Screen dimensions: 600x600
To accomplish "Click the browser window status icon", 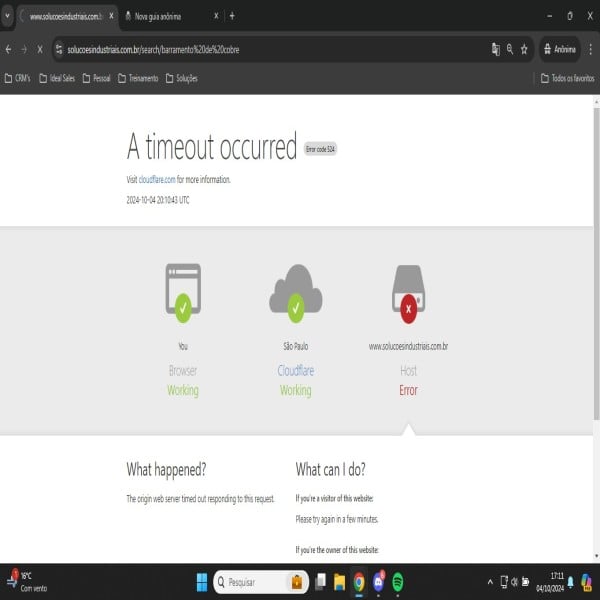I will [183, 293].
